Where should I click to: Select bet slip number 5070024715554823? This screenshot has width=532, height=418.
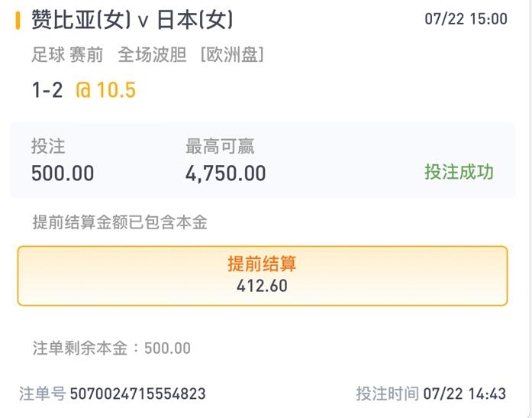pyautogui.click(x=137, y=394)
